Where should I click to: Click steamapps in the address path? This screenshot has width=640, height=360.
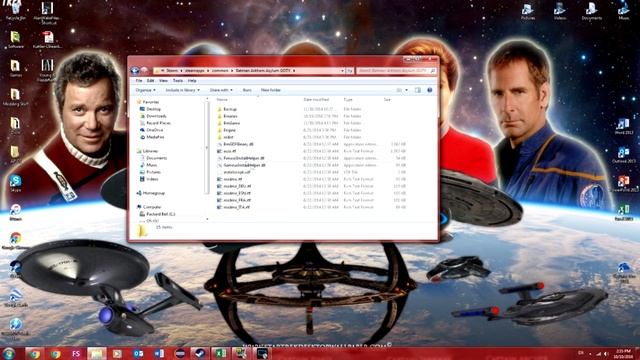195,71
